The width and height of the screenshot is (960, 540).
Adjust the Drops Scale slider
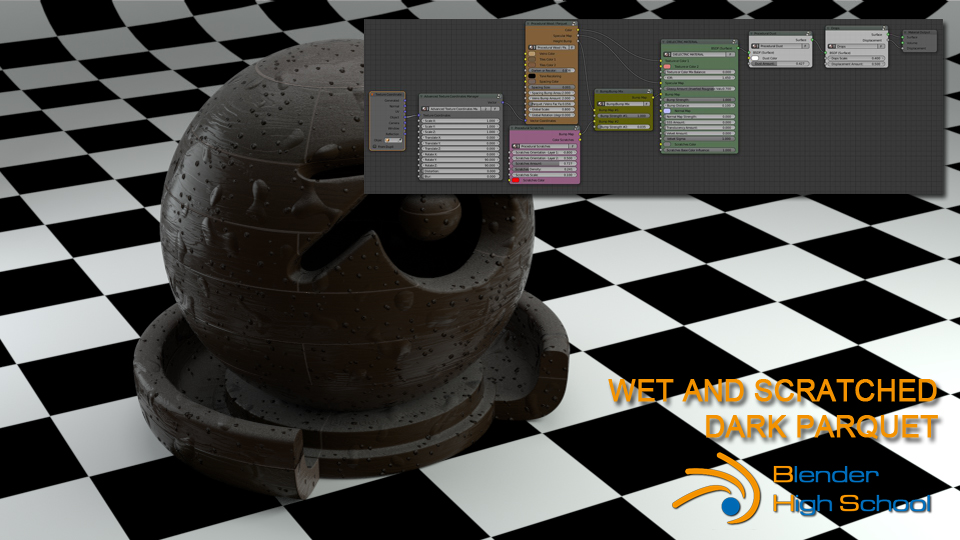click(856, 58)
